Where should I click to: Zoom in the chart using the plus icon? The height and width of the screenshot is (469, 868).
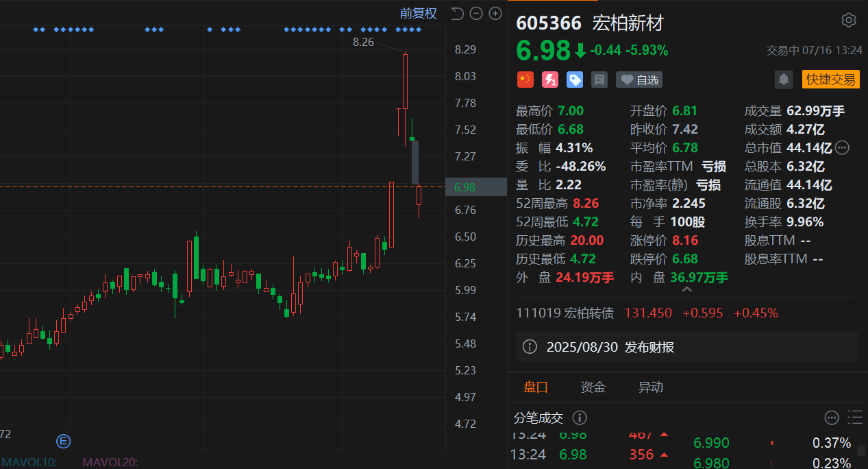[495, 13]
